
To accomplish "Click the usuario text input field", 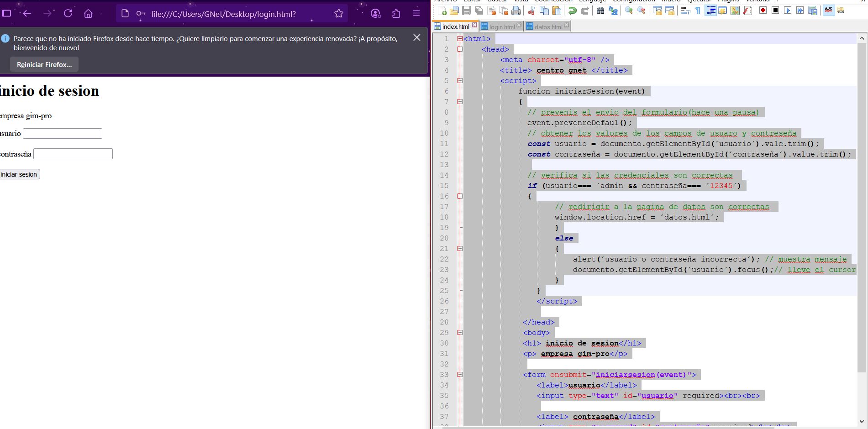I will point(63,134).
